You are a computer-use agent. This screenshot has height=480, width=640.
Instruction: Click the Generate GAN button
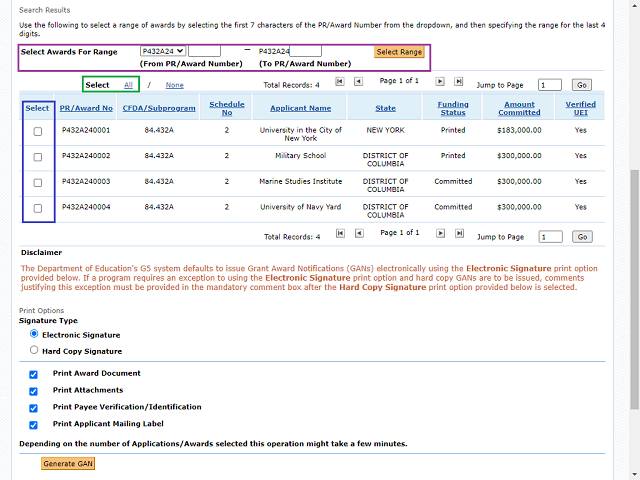click(68, 463)
